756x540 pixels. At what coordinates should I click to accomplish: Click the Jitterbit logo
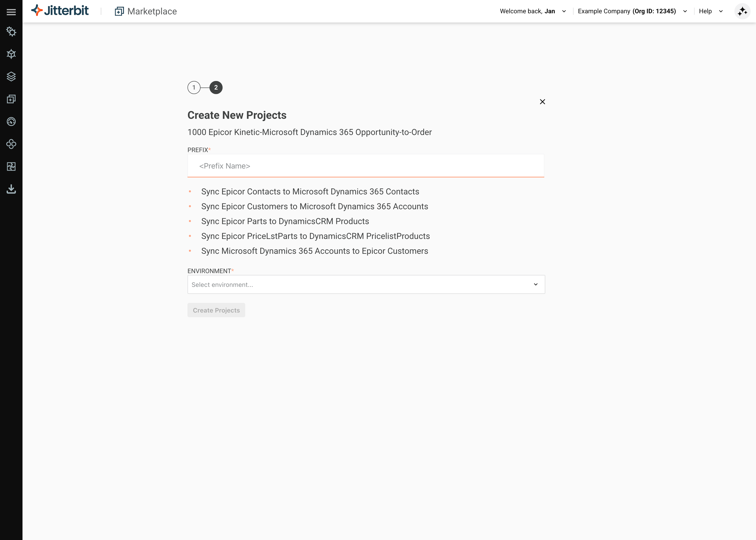pyautogui.click(x=60, y=11)
